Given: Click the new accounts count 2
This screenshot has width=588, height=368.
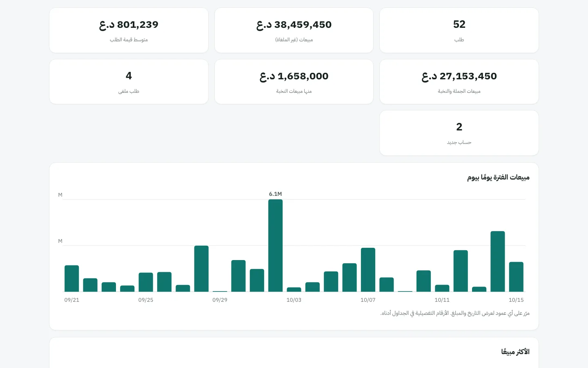Looking at the screenshot, I should click(459, 127).
